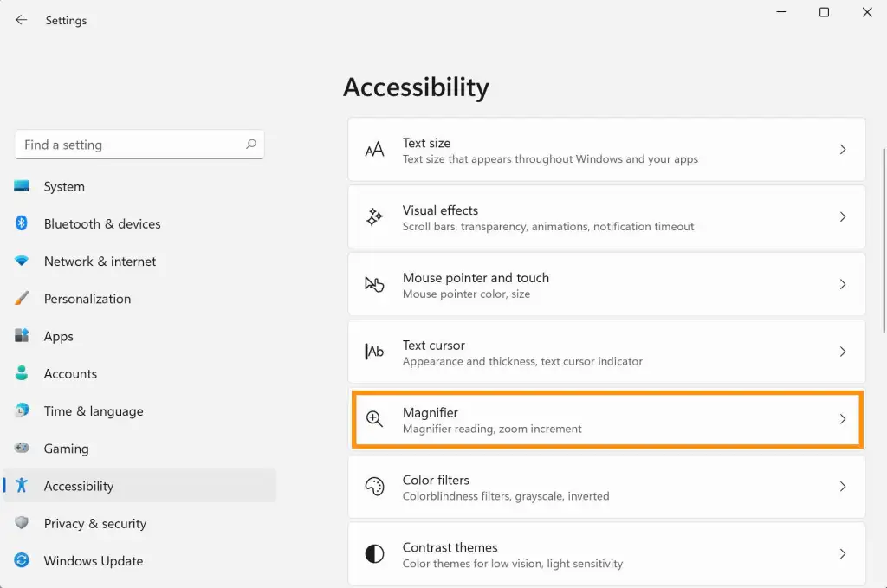Open the Contrast themes title

tap(450, 547)
